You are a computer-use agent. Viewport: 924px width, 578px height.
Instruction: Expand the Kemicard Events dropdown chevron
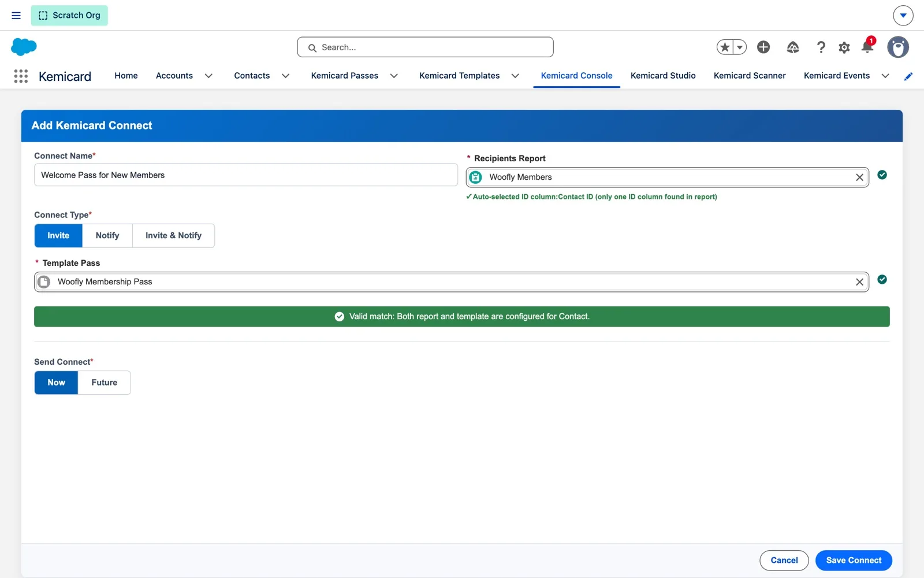(885, 76)
